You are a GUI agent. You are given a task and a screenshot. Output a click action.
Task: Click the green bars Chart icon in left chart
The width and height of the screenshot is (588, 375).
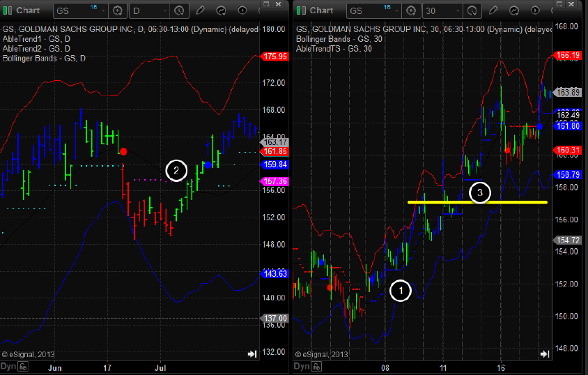tap(7, 10)
